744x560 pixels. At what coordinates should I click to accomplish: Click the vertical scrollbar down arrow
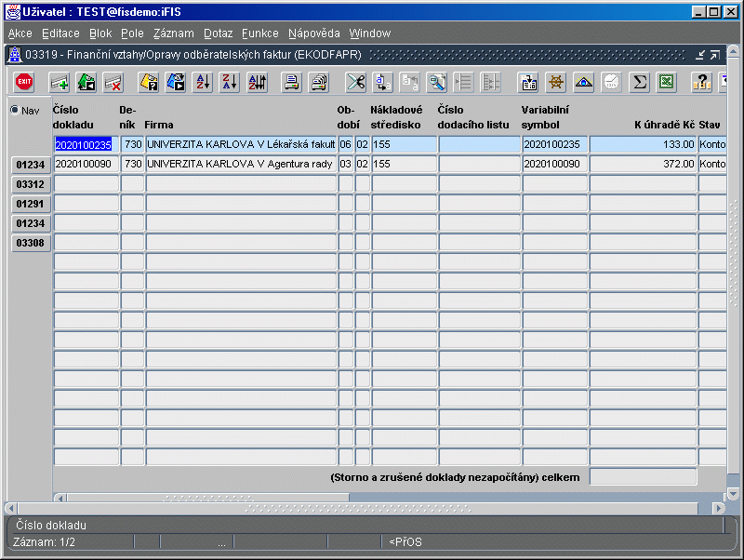(x=733, y=495)
